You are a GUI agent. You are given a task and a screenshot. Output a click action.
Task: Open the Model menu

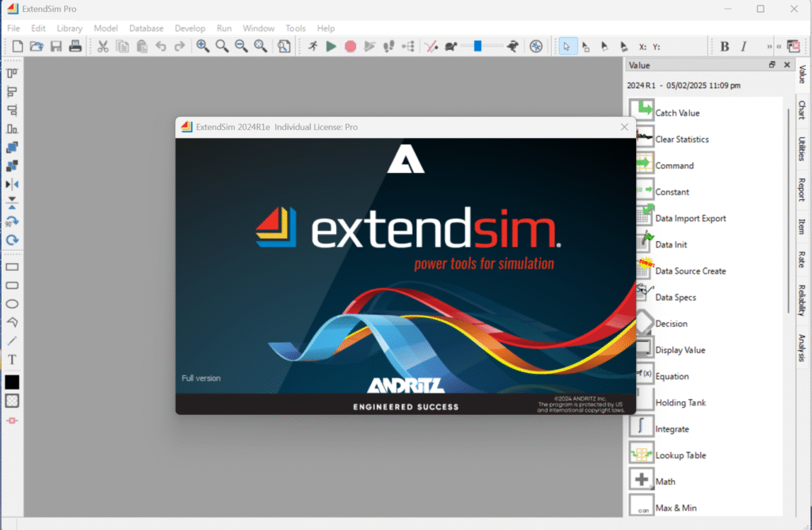(x=105, y=28)
